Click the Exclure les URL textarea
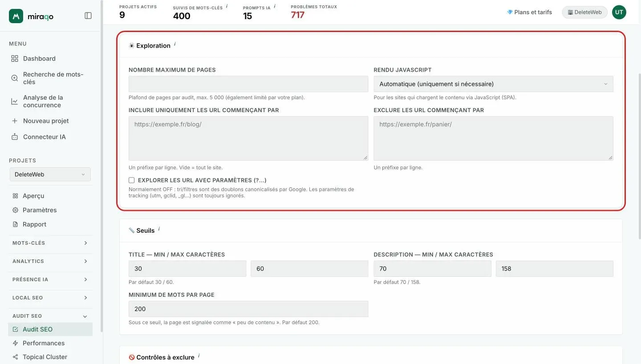 click(493, 138)
